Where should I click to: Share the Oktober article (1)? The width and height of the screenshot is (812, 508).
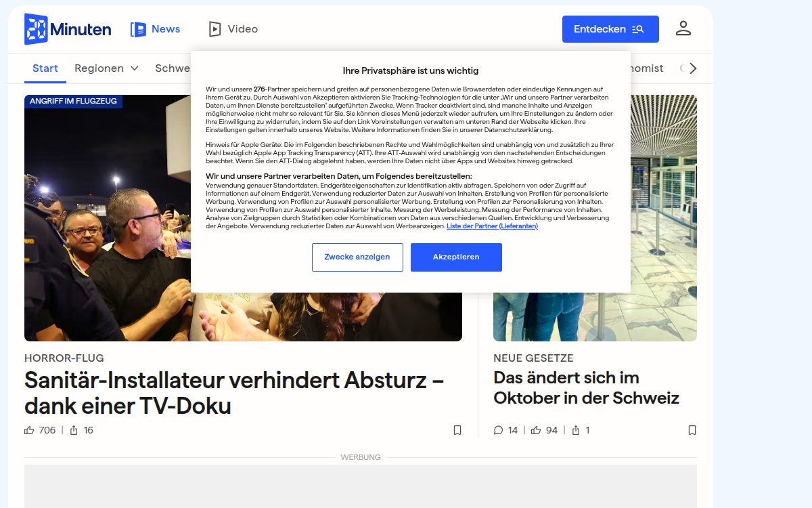click(x=581, y=430)
